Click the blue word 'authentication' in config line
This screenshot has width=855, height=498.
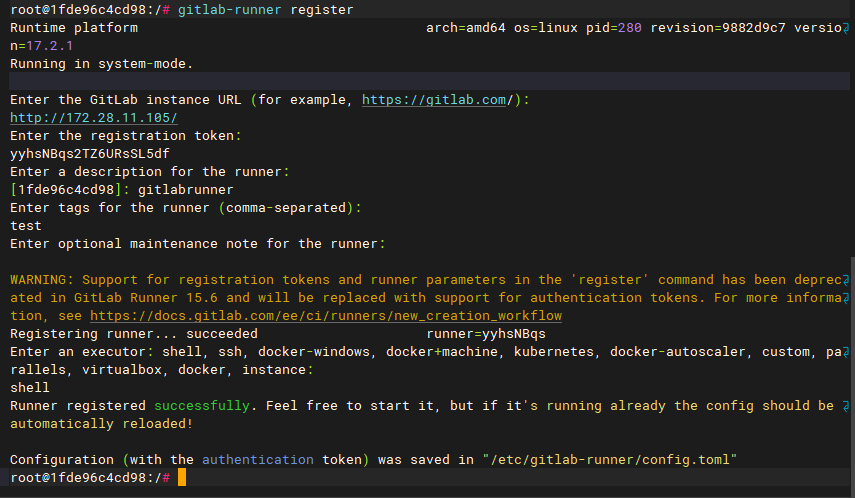pyautogui.click(x=258, y=460)
